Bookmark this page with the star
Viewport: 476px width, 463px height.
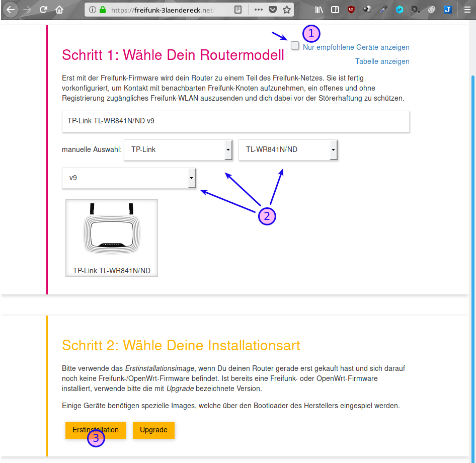pyautogui.click(x=287, y=10)
